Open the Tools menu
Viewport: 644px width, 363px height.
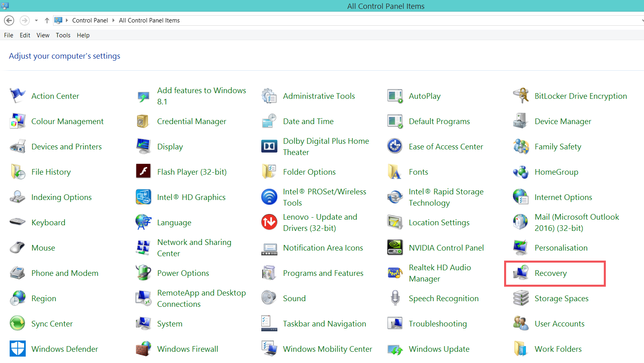[x=63, y=35]
